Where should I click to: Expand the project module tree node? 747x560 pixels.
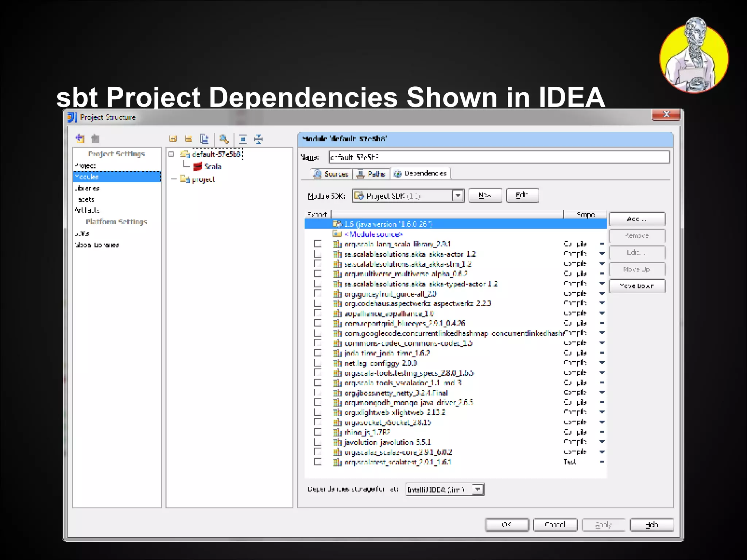pyautogui.click(x=174, y=179)
